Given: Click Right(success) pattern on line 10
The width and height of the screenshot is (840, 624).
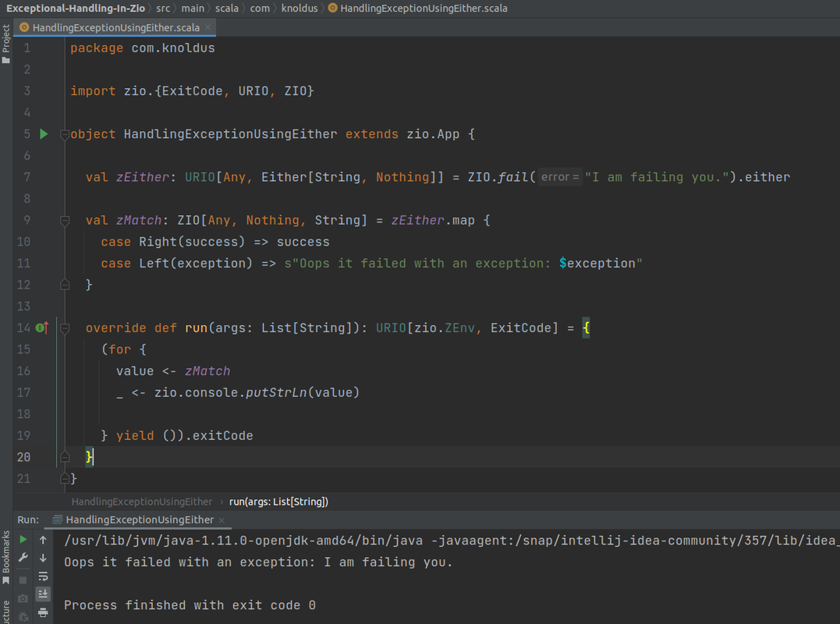Looking at the screenshot, I should click(192, 242).
